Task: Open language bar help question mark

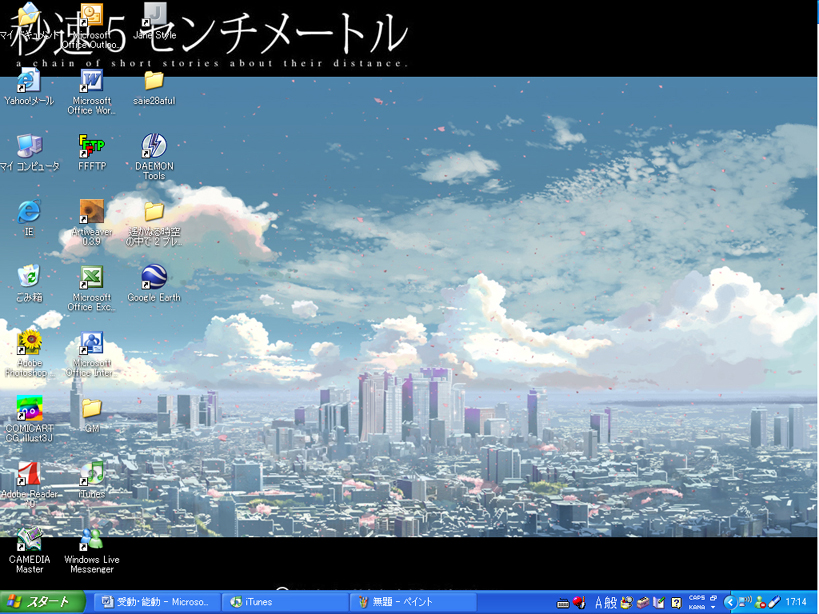Action: (x=676, y=603)
